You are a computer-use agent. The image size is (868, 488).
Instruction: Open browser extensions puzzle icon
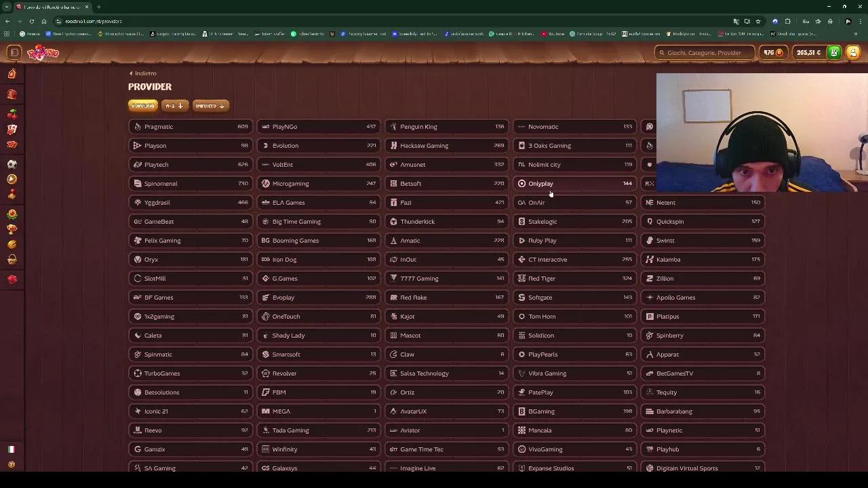click(787, 21)
